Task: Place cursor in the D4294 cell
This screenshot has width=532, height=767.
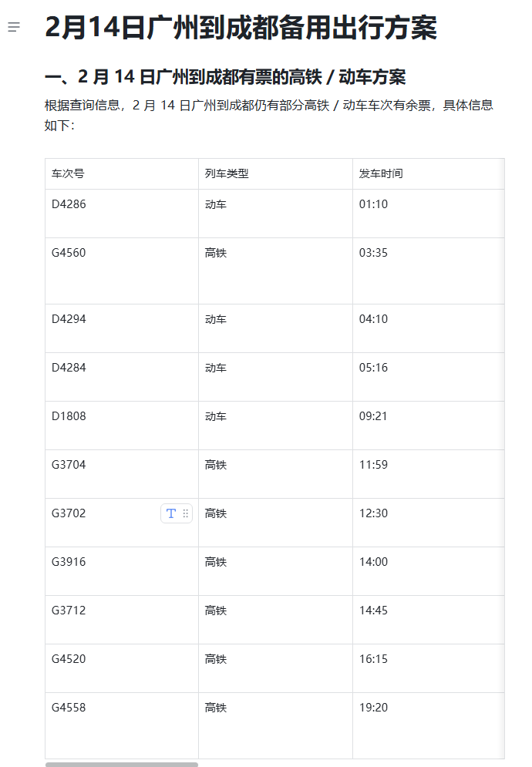Action: [69, 319]
